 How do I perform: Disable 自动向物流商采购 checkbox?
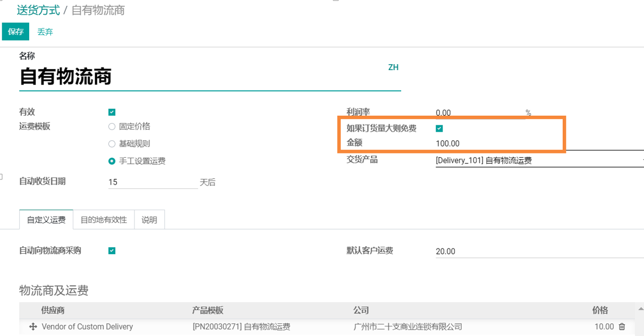point(112,251)
